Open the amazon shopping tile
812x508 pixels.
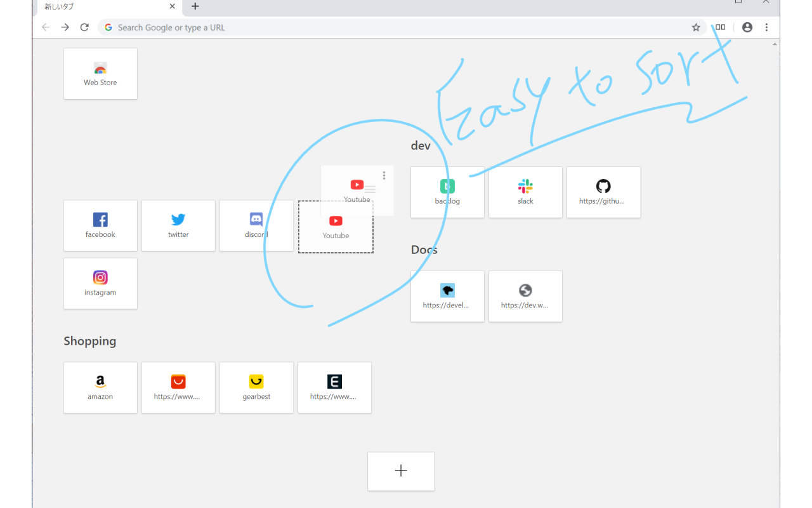coord(100,387)
